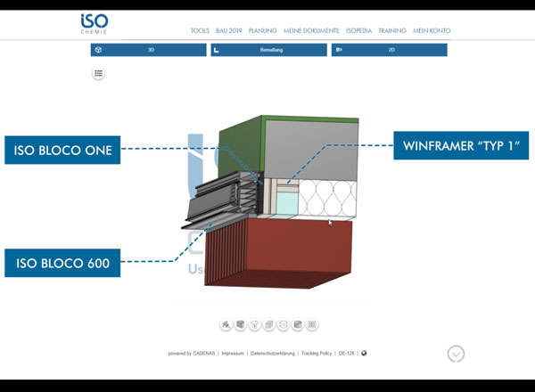
Task: Click the circular down-chevron button
Action: pyautogui.click(x=456, y=354)
